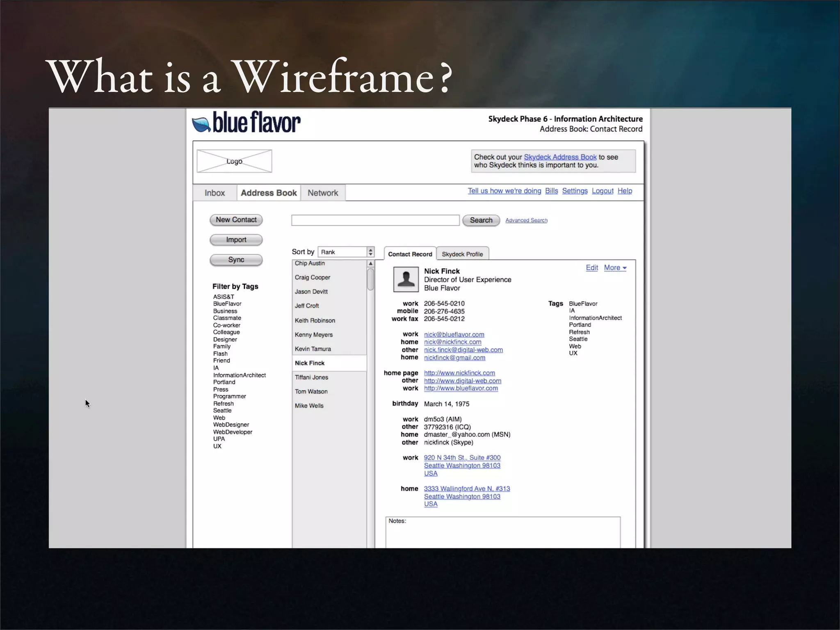Click Nick Finck's contact avatar icon

pyautogui.click(x=406, y=279)
